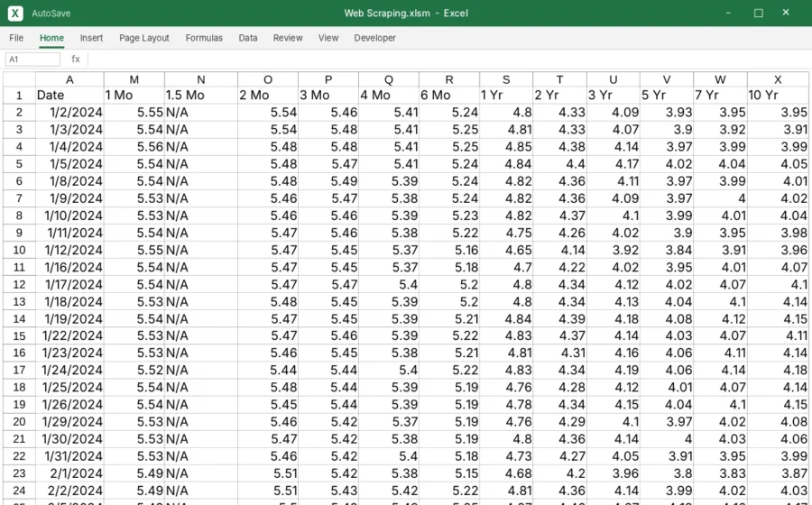Select column V header

pos(667,79)
